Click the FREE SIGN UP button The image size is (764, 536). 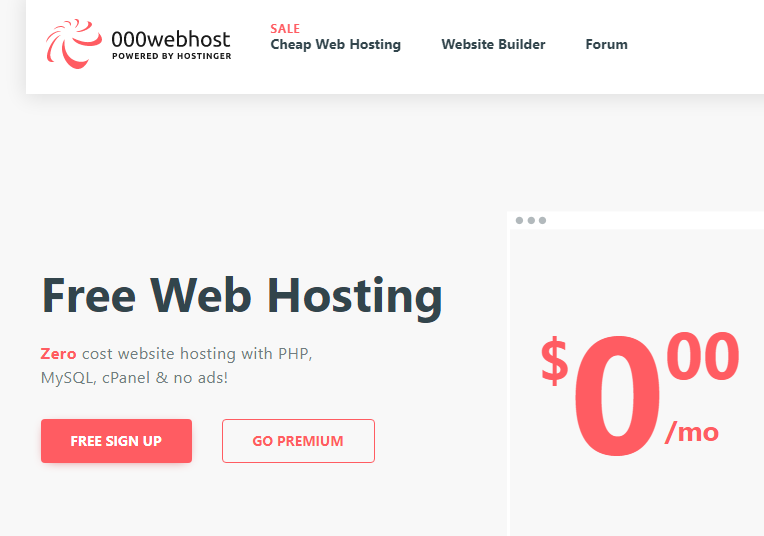click(116, 441)
